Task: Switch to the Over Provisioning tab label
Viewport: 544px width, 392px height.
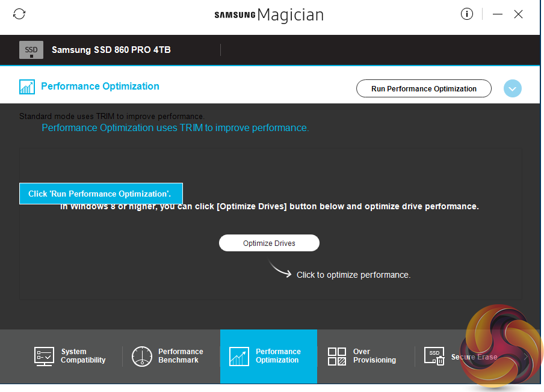Action: click(374, 356)
